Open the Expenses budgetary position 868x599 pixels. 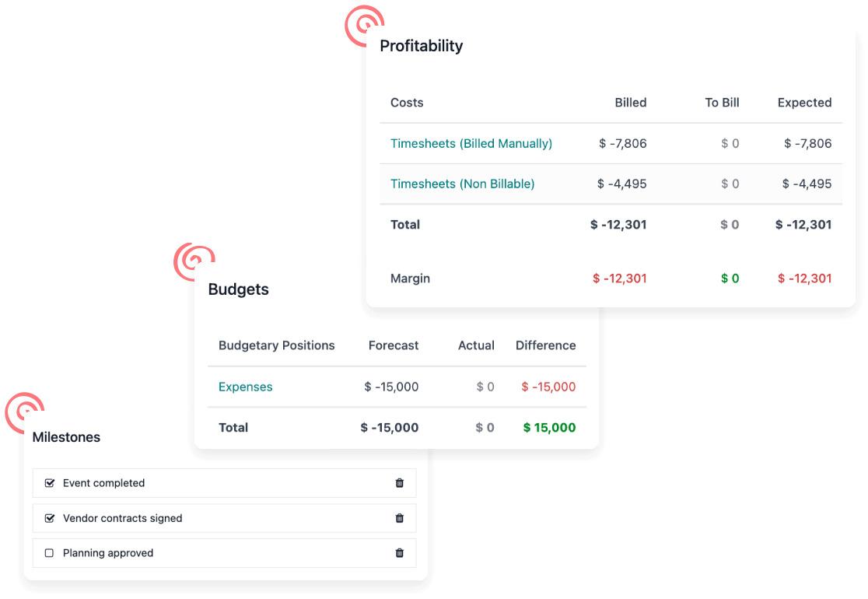[x=245, y=387]
